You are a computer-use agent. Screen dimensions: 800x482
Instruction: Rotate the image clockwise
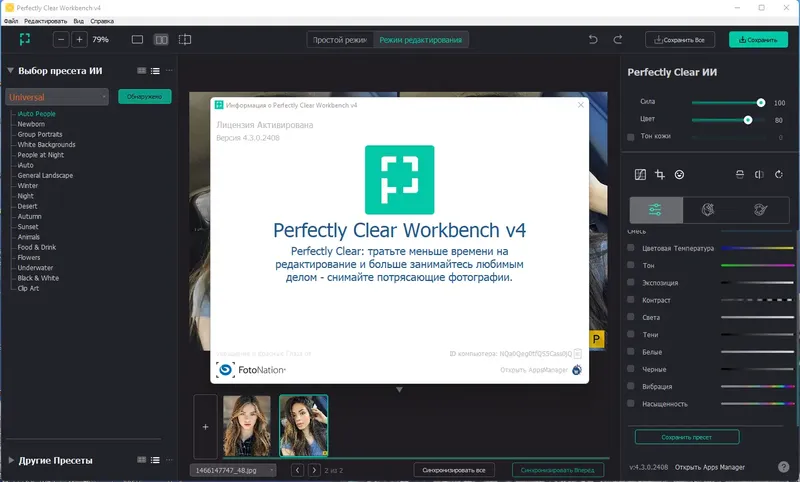(779, 174)
